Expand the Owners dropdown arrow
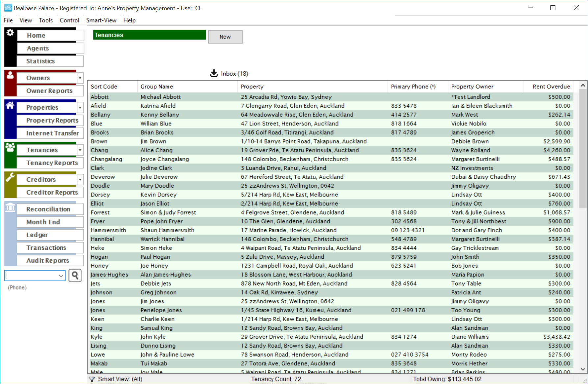Viewport: 588px width, 384px height. 80,78
